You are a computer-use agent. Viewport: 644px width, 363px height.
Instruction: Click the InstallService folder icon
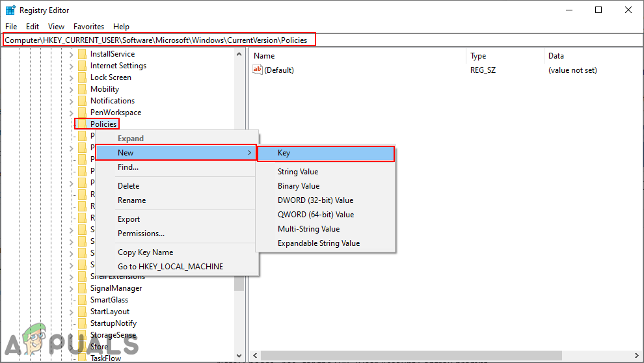coord(82,54)
